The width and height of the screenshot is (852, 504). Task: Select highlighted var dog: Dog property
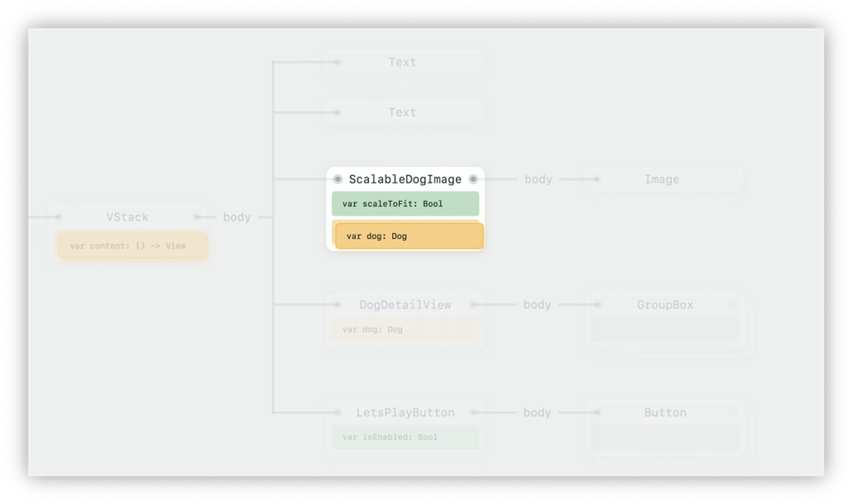(409, 236)
